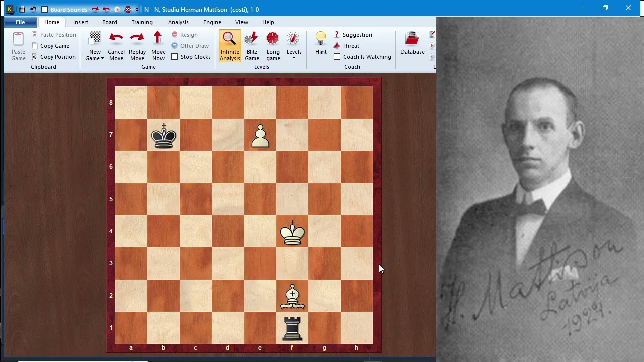Open the Board ribbon tab

tap(110, 22)
